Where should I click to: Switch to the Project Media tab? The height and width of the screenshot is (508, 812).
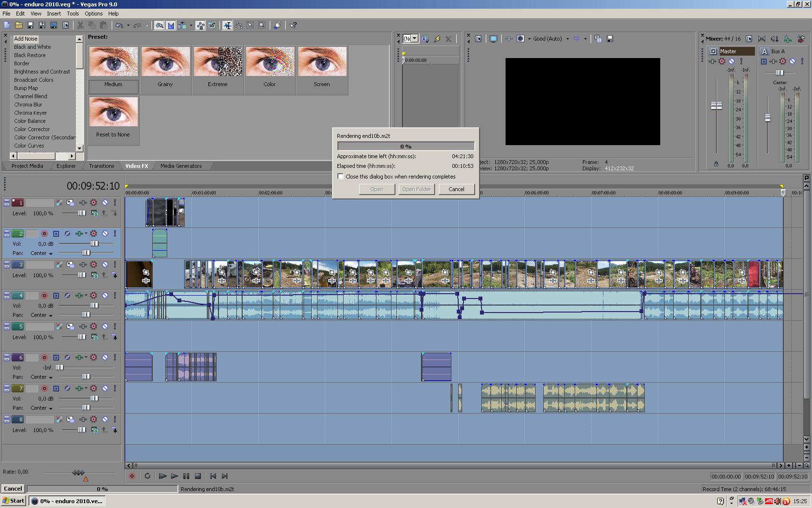tap(27, 166)
